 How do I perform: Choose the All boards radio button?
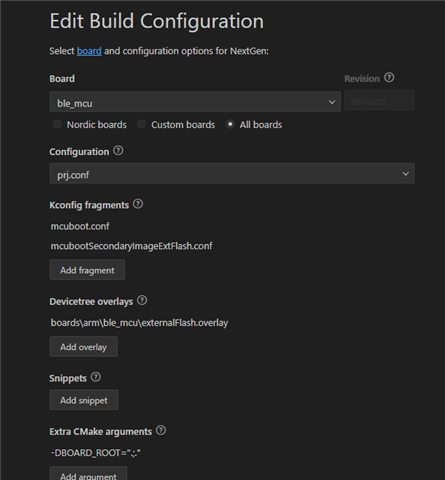pyautogui.click(x=230, y=124)
